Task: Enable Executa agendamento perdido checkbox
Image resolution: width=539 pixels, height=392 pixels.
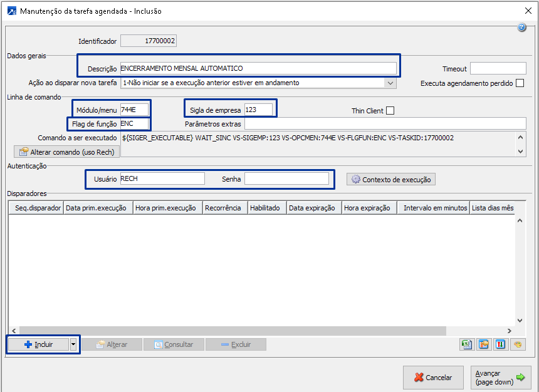Action: tap(520, 83)
